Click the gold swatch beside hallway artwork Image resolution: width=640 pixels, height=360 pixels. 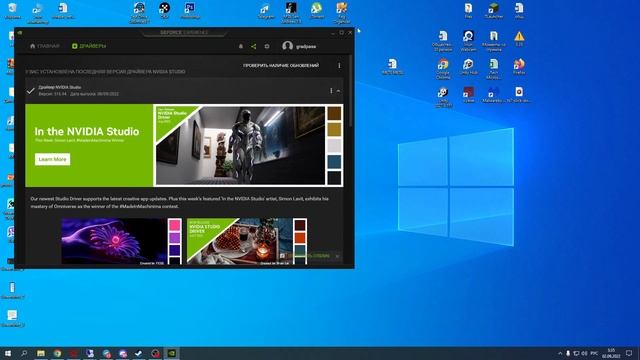click(x=334, y=129)
